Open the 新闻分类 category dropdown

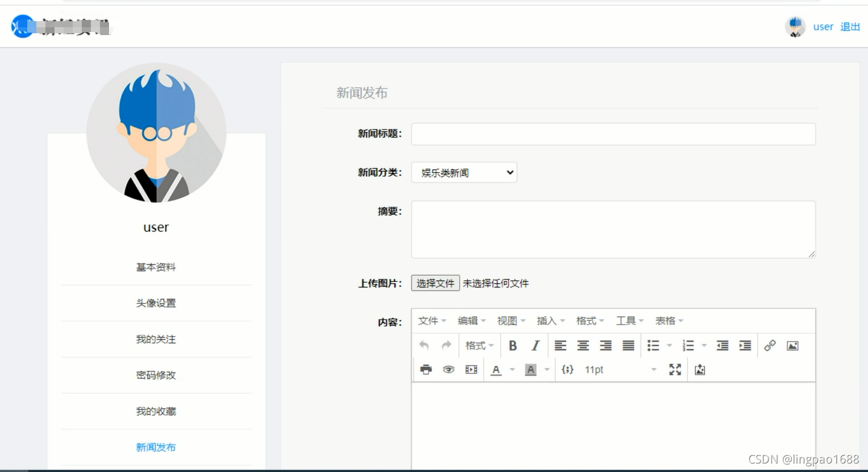[464, 172]
